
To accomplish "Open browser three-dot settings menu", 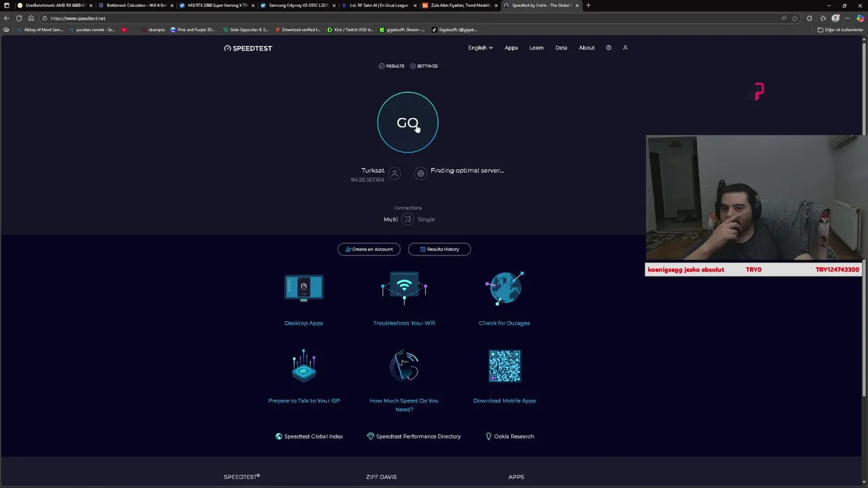I will [848, 18].
